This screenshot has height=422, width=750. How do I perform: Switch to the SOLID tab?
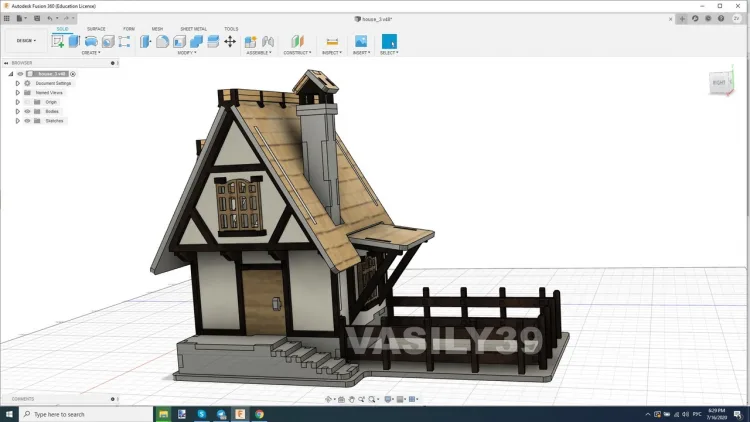point(63,29)
